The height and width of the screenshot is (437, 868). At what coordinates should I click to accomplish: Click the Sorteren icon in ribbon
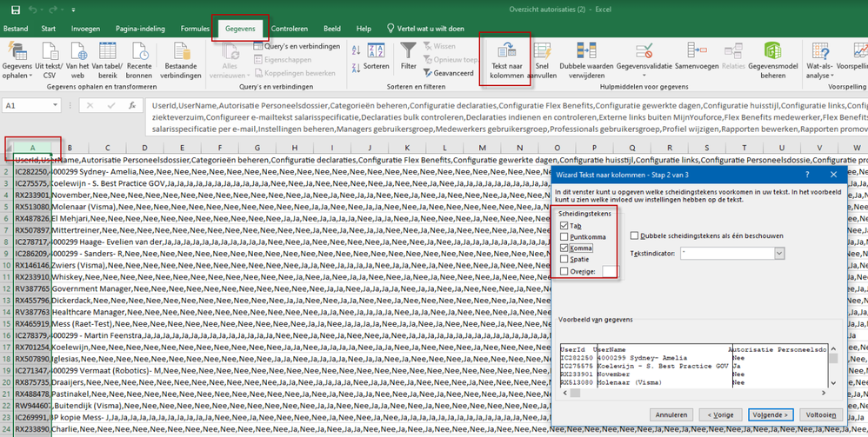[x=376, y=52]
